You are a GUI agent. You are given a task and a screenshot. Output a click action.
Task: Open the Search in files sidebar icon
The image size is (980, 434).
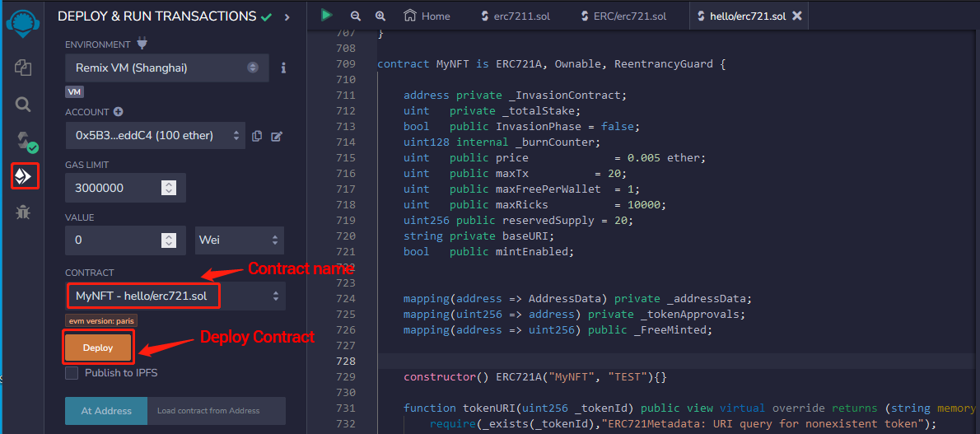coord(23,104)
